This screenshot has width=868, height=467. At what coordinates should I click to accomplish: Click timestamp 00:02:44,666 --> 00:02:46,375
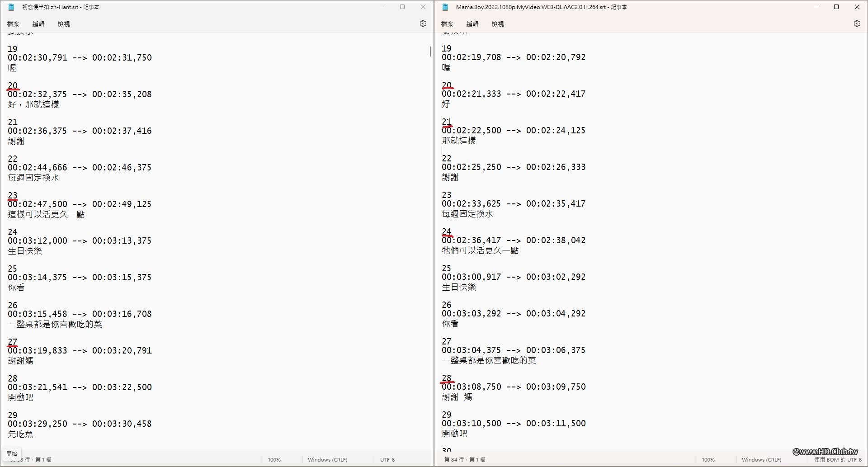tap(80, 168)
